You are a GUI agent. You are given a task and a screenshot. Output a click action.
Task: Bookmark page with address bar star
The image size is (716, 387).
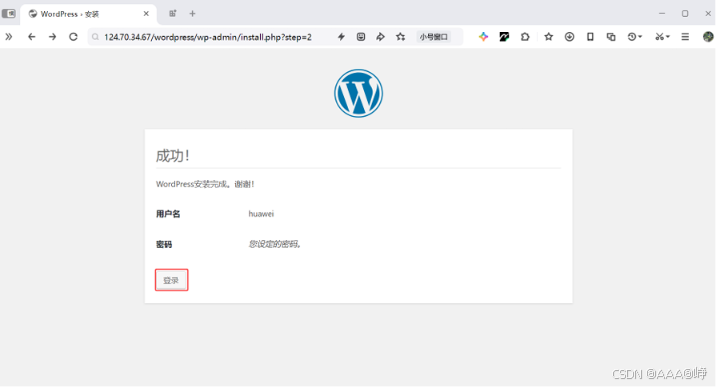pos(400,37)
